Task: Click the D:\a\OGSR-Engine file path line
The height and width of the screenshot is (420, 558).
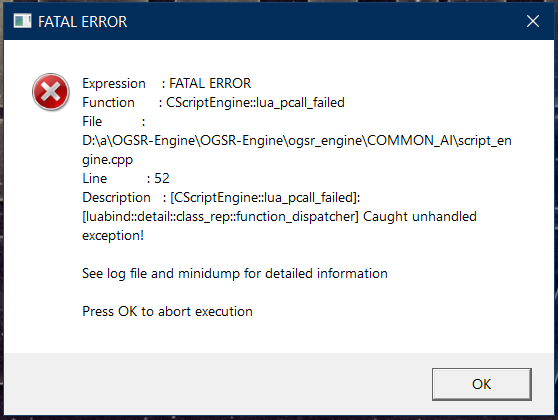Action: [x=297, y=141]
